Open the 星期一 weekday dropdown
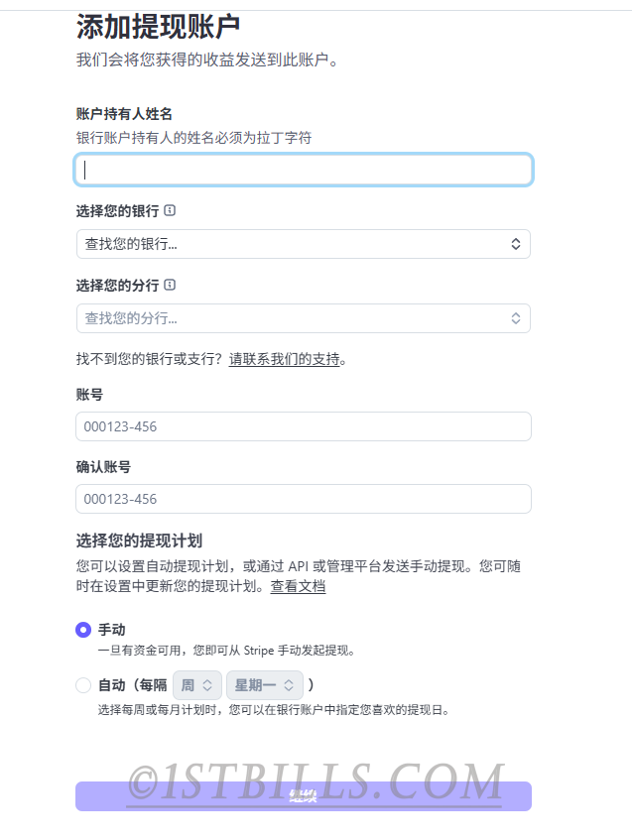This screenshot has width=632, height=840. [x=264, y=685]
